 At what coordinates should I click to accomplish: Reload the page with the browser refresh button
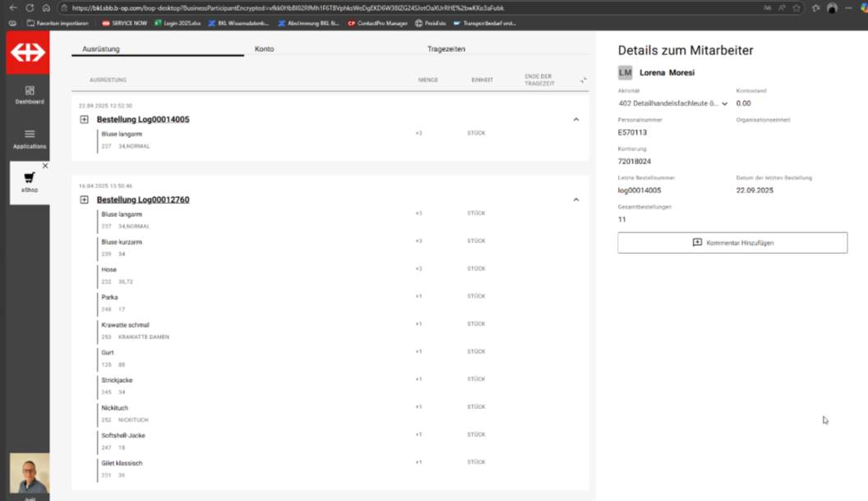tap(30, 7)
